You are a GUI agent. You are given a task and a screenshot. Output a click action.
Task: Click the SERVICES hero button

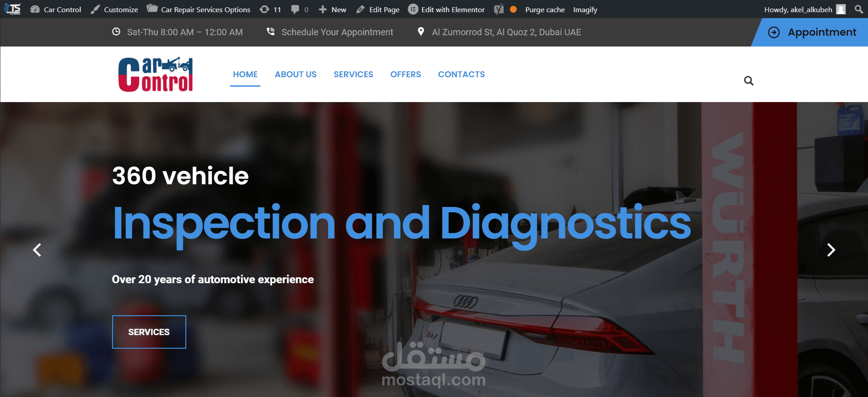(x=149, y=332)
